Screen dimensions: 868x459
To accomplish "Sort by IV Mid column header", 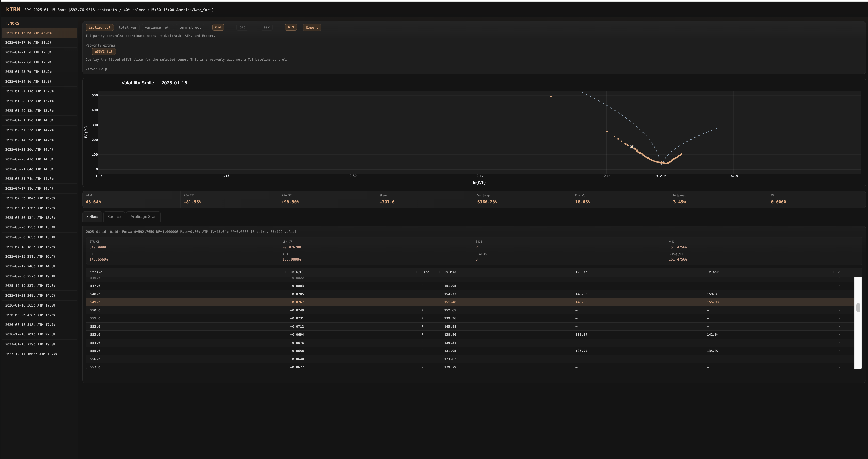I will coord(450,272).
